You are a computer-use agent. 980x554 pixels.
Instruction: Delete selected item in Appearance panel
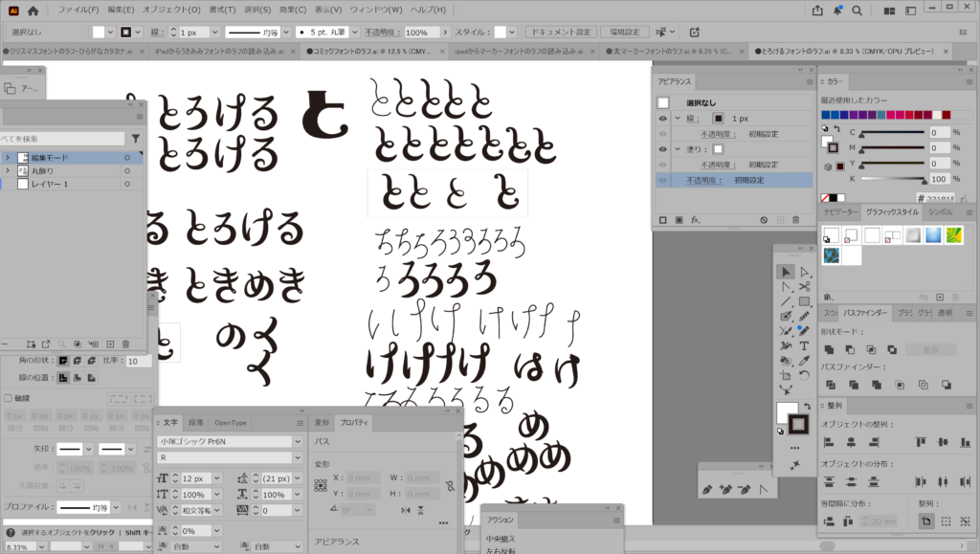[x=795, y=220]
